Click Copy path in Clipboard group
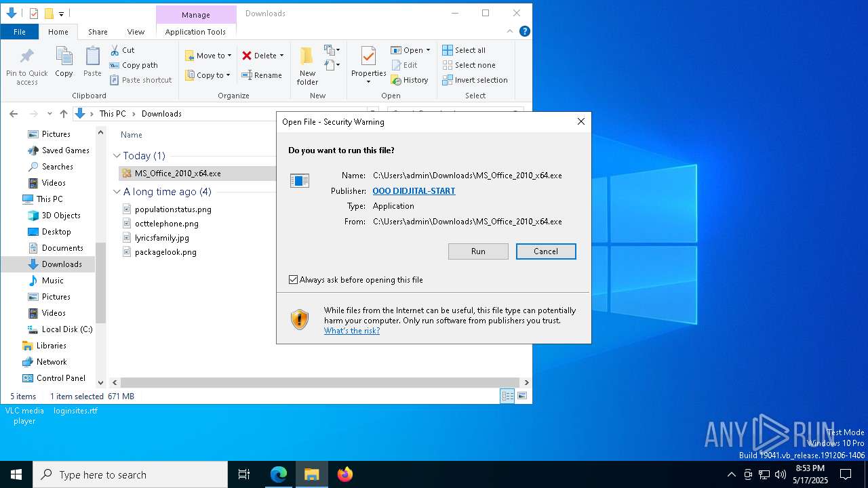 point(134,65)
